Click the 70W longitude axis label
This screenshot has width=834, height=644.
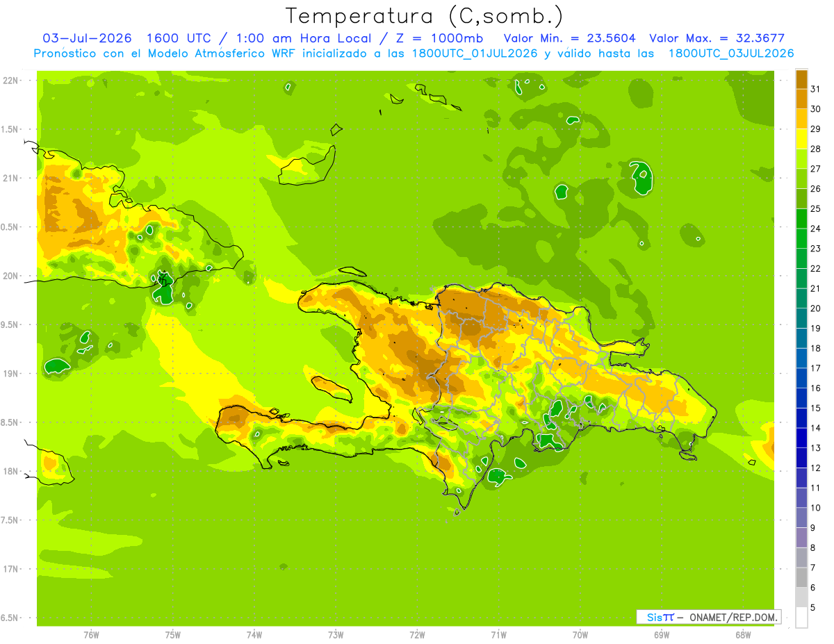point(580,635)
